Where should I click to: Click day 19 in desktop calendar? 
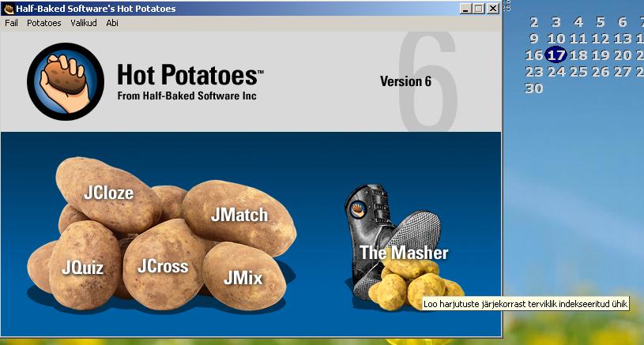(601, 55)
